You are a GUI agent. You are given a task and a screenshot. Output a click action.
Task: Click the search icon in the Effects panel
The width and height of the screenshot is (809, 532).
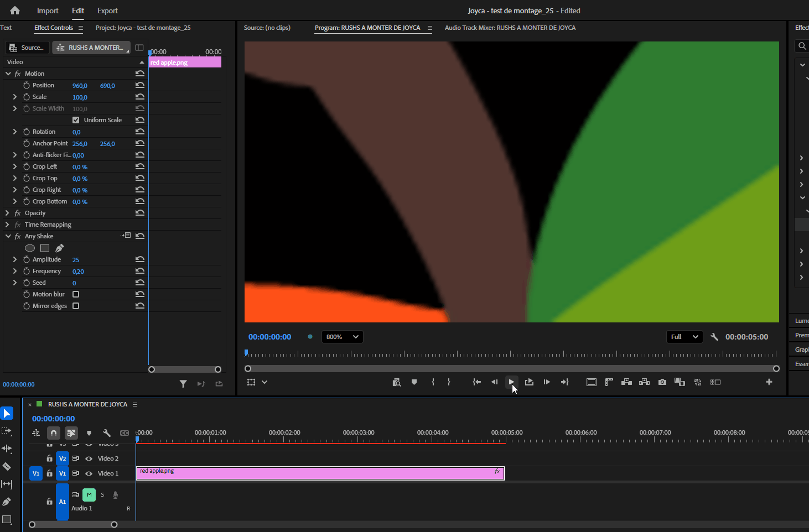click(x=802, y=46)
